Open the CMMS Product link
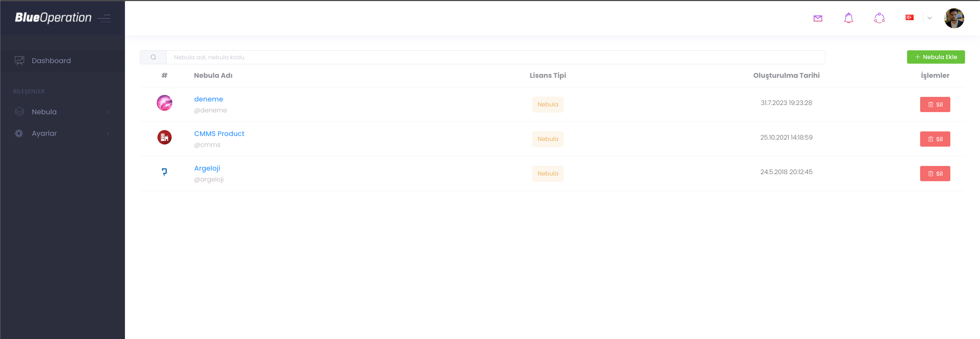This screenshot has height=339, width=980. pos(219,134)
